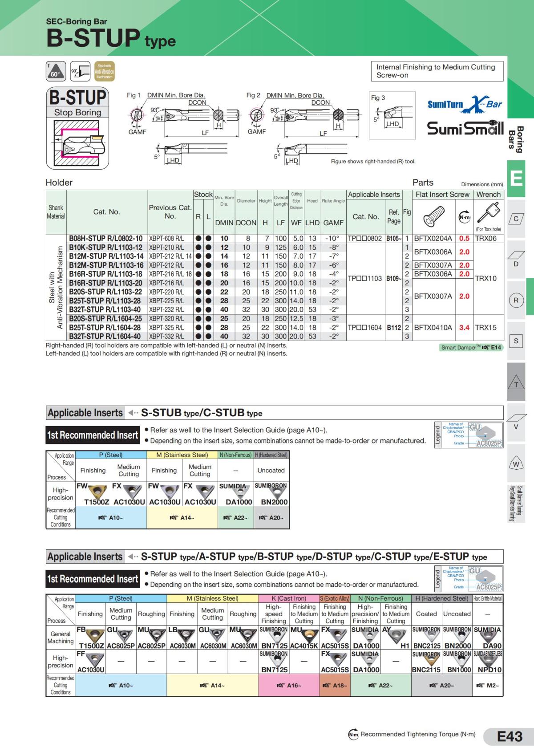The height and width of the screenshot is (756, 534).
Task: Click the 93° approach angle icon
Action: pos(80,71)
